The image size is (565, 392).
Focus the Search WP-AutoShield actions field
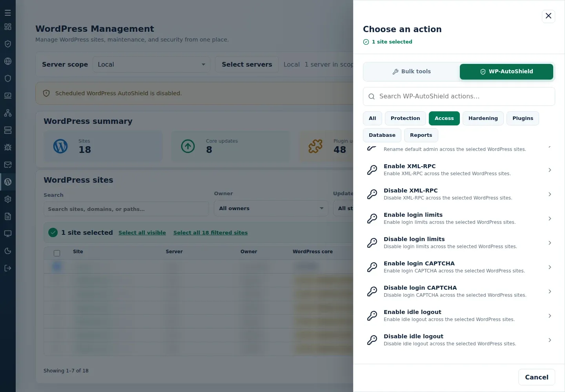click(x=459, y=96)
